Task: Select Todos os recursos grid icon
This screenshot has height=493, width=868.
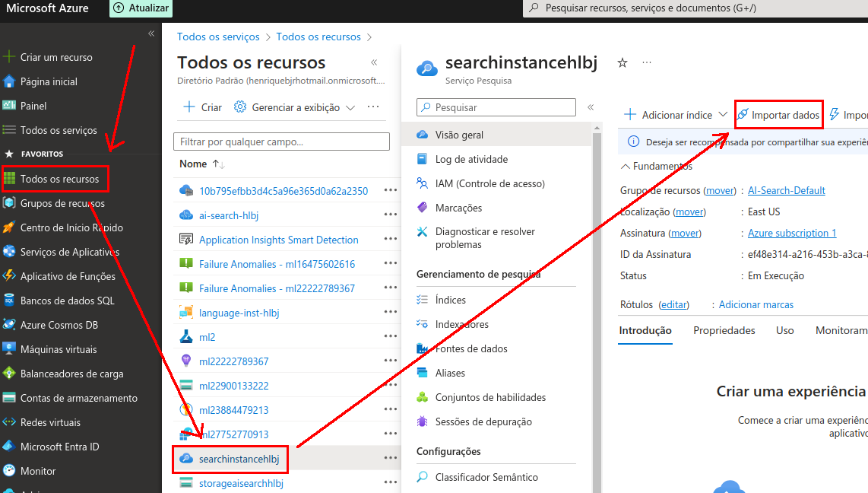Action: click(9, 178)
